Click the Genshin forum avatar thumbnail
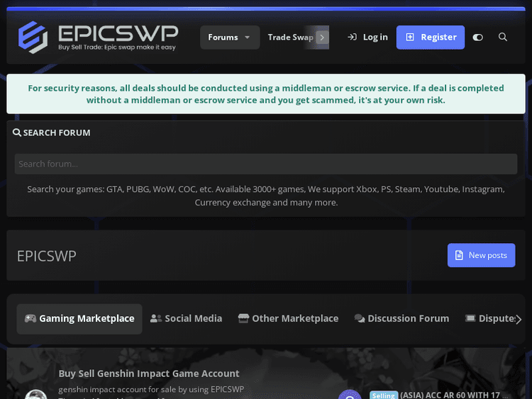The width and height of the screenshot is (532, 399). pos(36,395)
